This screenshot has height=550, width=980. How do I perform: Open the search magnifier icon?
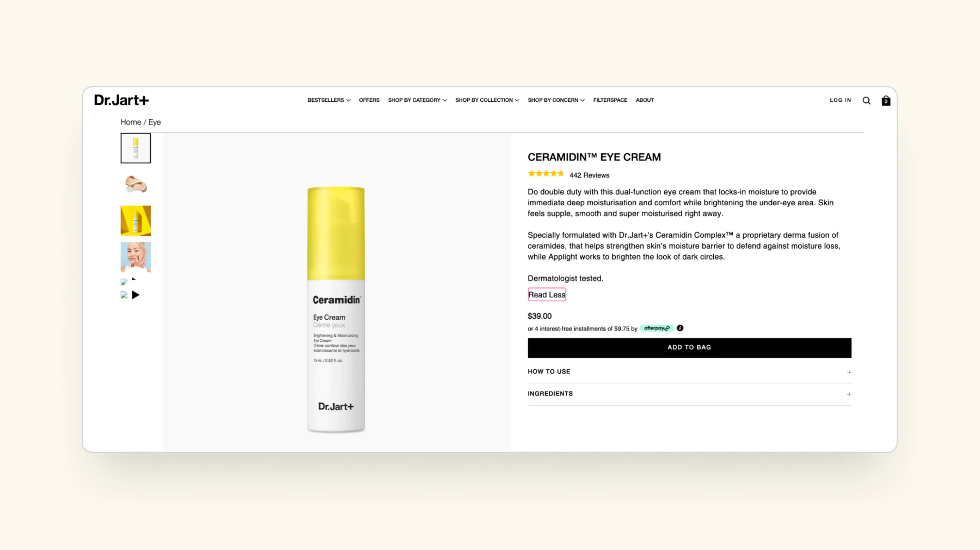point(866,101)
